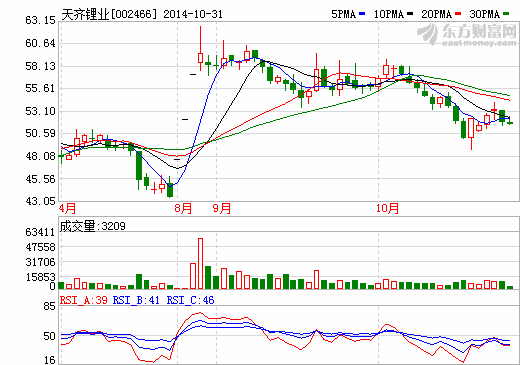Screen dimensions: 520x365
Task: Click the 16 RSI axis label
Action: click(x=50, y=360)
